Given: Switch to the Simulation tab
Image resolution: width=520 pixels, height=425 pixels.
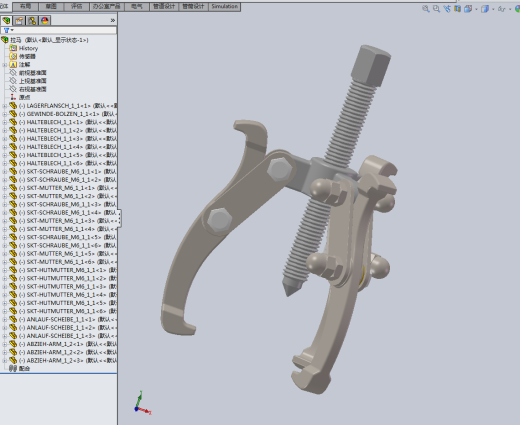Looking at the screenshot, I should [225, 6].
